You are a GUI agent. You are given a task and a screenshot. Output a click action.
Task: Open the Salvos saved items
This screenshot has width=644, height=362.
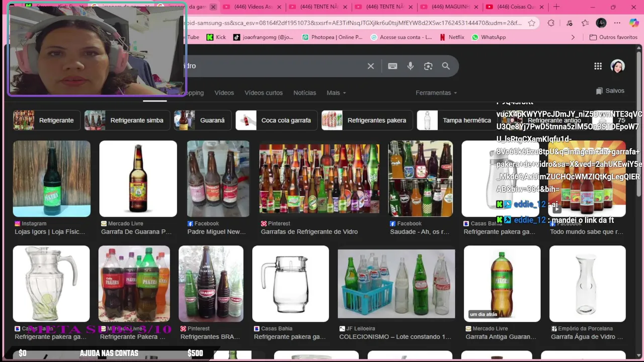click(x=610, y=91)
